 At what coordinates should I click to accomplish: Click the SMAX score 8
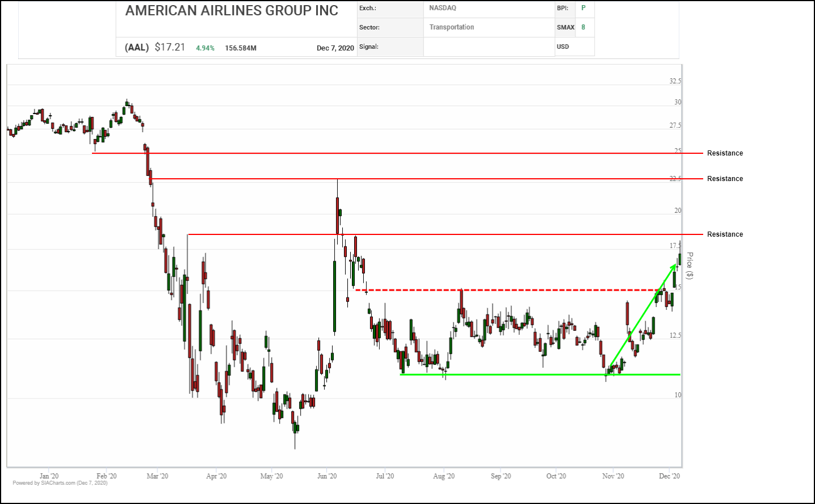point(583,27)
